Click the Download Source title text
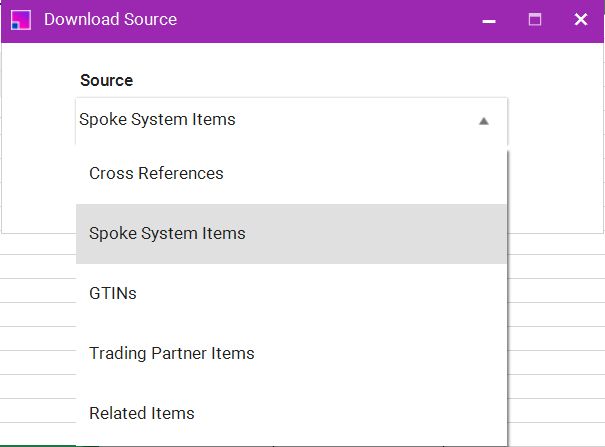 click(110, 20)
